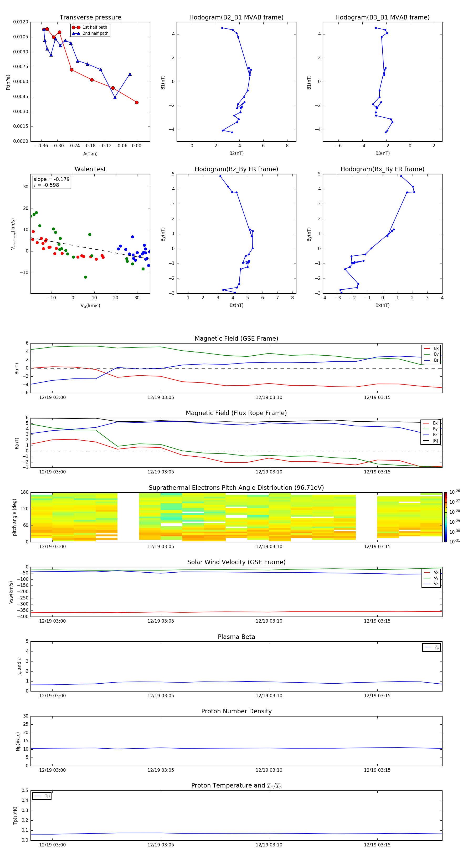Click the 'pitch angle (deg)' axis label
Image resolution: width=473 pixels, height=868 pixels.
[14, 517]
